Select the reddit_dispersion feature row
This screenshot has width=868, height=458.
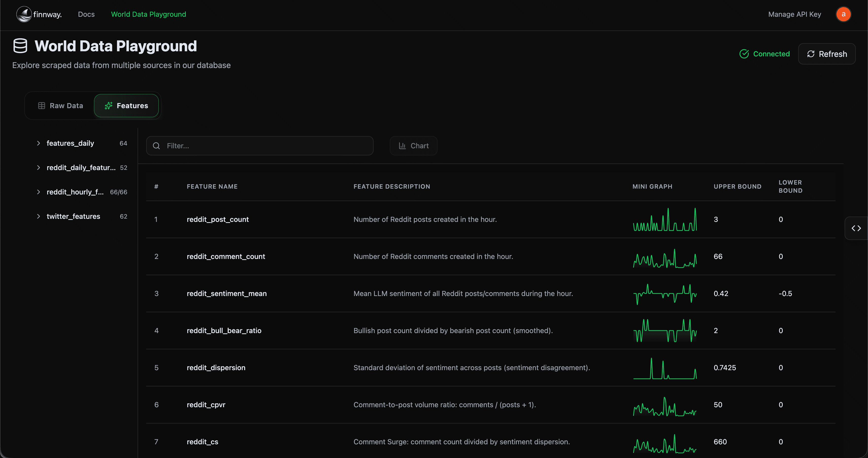[x=216, y=368]
